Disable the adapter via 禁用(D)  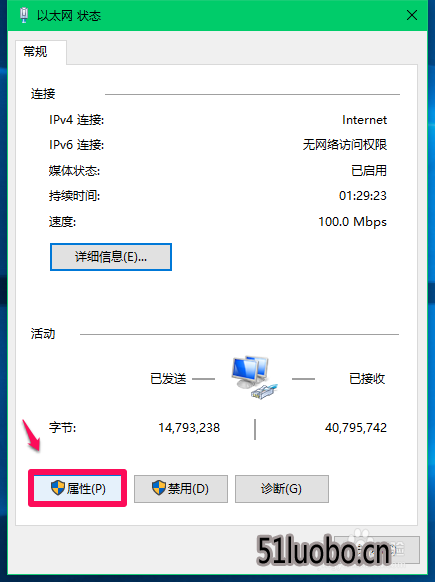tap(181, 488)
